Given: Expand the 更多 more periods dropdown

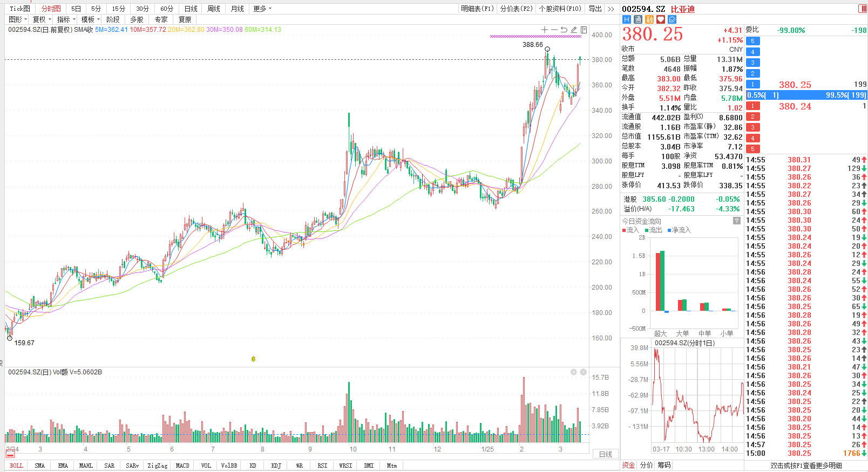Looking at the screenshot, I should pyautogui.click(x=262, y=9).
